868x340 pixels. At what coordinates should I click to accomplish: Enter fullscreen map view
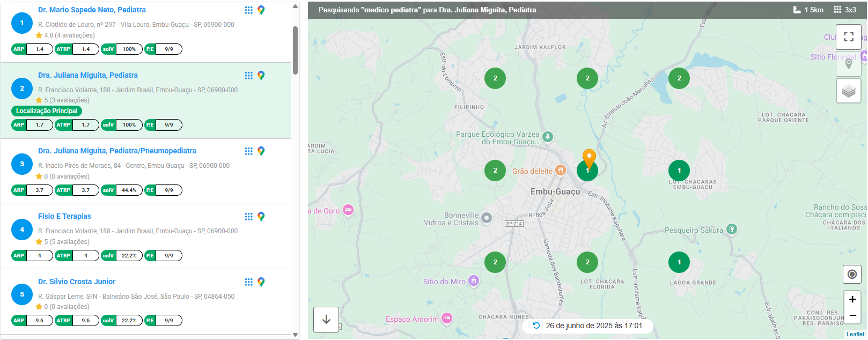click(848, 36)
